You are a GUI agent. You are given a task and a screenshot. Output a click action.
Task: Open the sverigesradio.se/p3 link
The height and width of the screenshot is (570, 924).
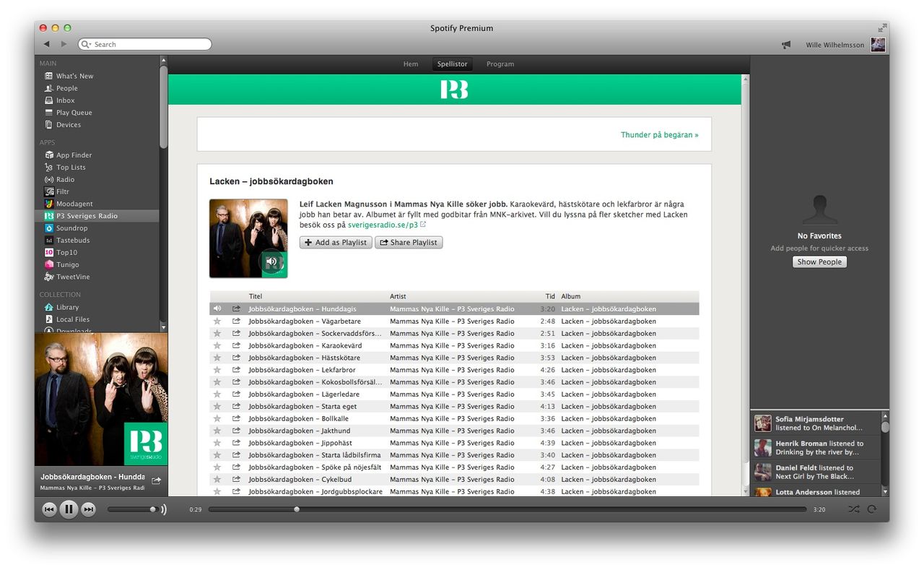(383, 225)
